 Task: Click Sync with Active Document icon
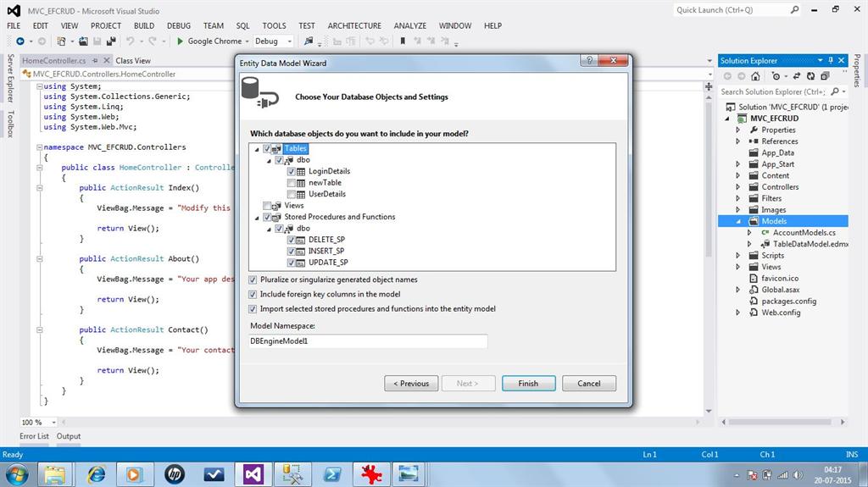[x=797, y=76]
